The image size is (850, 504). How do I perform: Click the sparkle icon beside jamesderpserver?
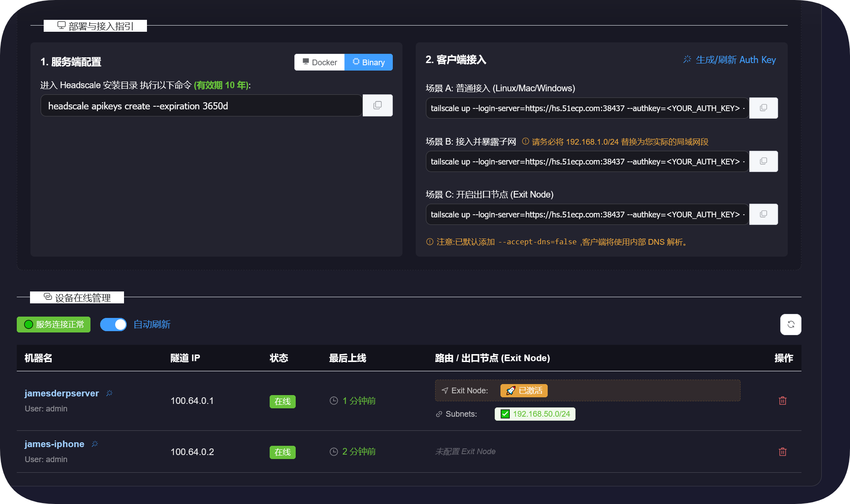pos(109,393)
